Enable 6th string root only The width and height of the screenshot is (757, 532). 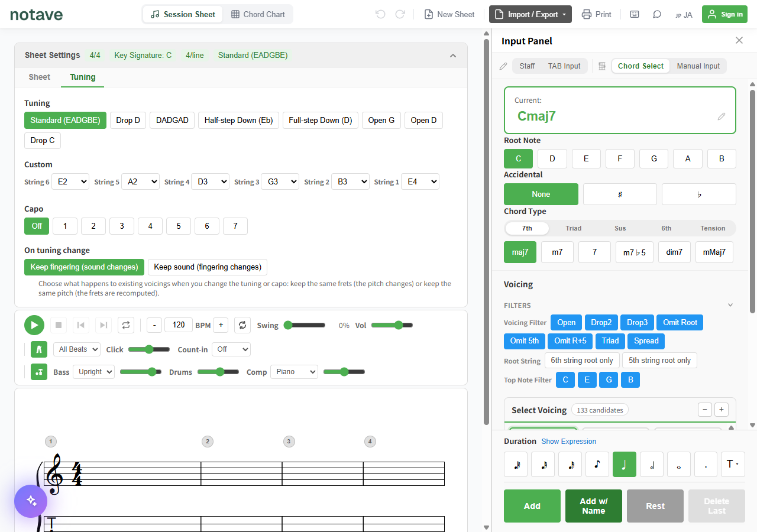582,360
